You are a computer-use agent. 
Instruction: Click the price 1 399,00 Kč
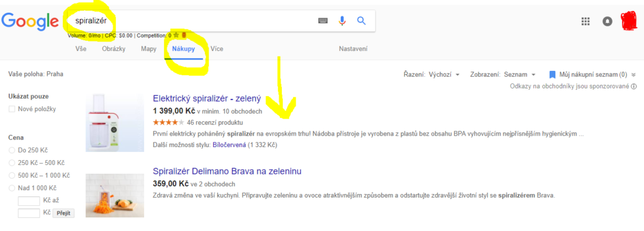point(174,111)
